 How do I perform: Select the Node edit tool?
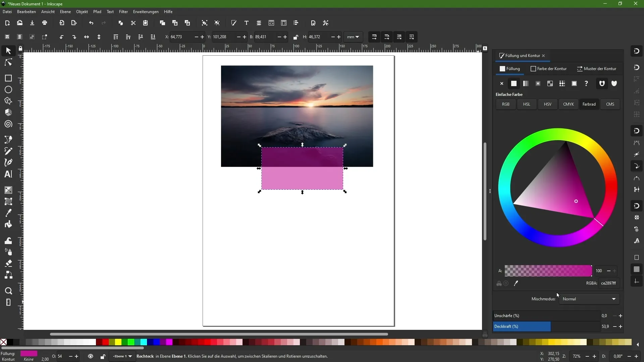pos(8,63)
